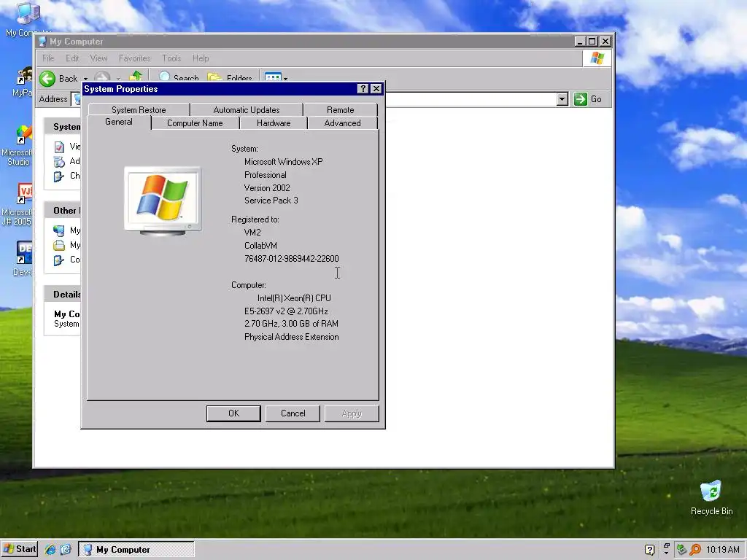747x560 pixels.
Task: Click the Up folder icon in toolbar
Action: click(x=136, y=77)
